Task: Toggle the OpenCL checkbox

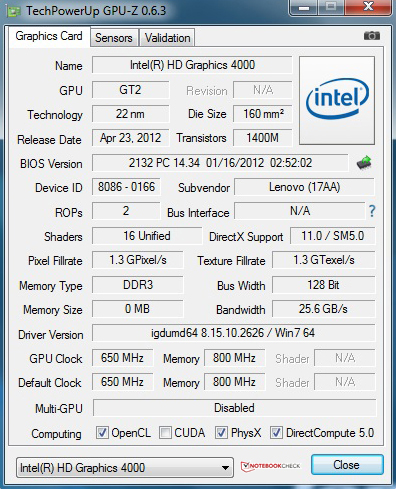Action: pos(102,433)
